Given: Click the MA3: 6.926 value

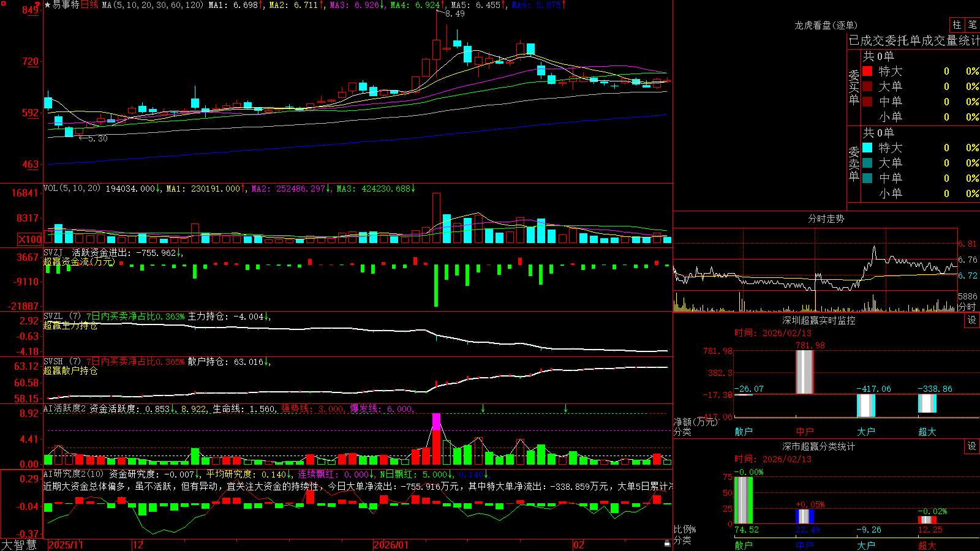Looking at the screenshot, I should pyautogui.click(x=357, y=5).
